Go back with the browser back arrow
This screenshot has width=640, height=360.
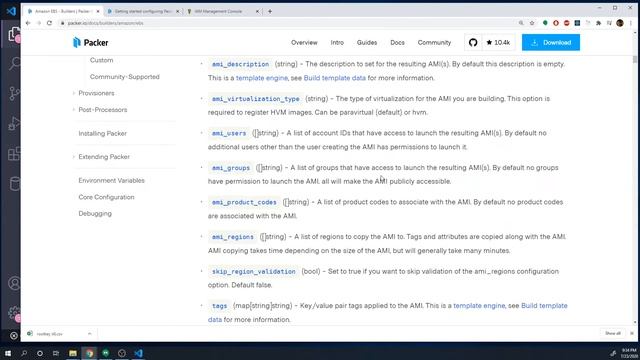[28, 23]
